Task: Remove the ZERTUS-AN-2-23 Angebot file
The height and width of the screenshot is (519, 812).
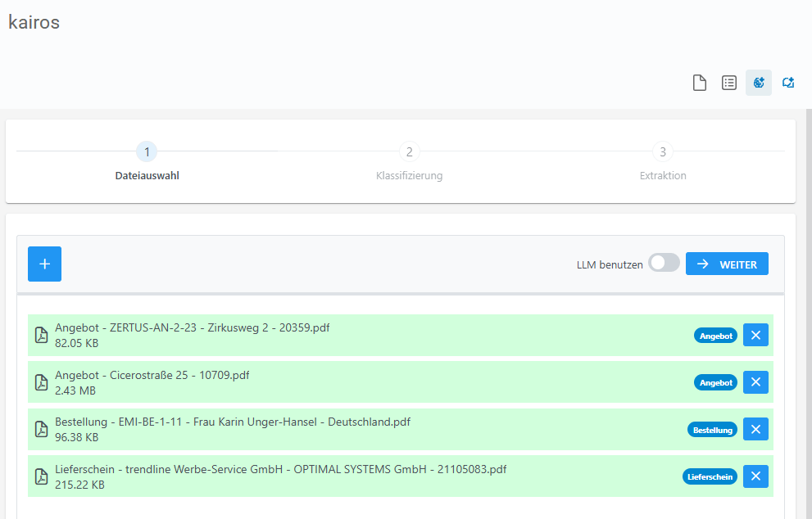Action: [755, 335]
